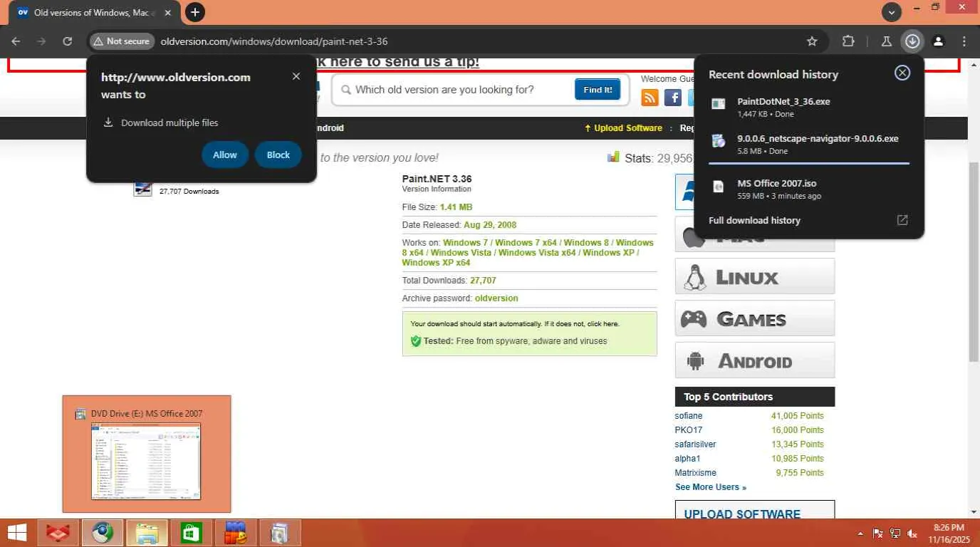Click the scrollbar down arrow
Image resolution: width=980 pixels, height=547 pixels.
pos(974,512)
